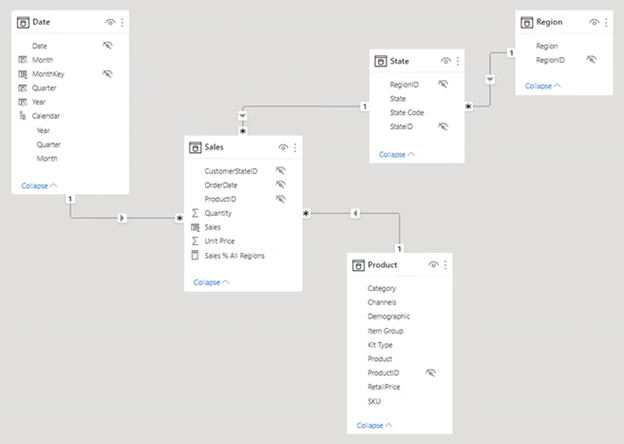
Task: Click the Date table header icon
Action: 24,21
